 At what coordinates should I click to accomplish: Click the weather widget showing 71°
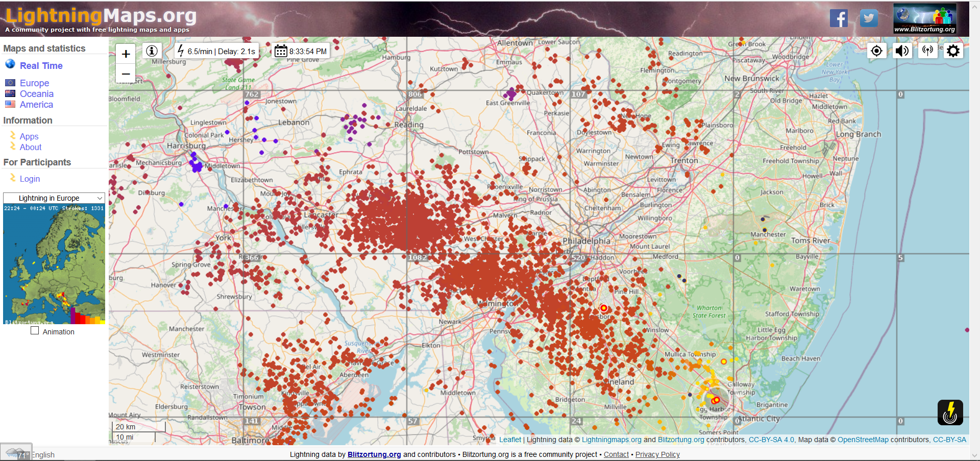(16, 453)
